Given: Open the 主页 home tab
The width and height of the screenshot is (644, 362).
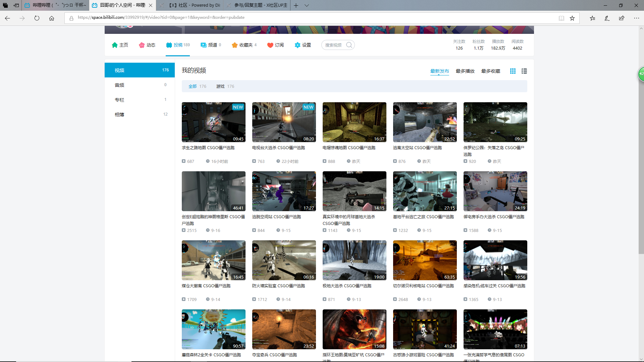Looking at the screenshot, I should (x=120, y=45).
